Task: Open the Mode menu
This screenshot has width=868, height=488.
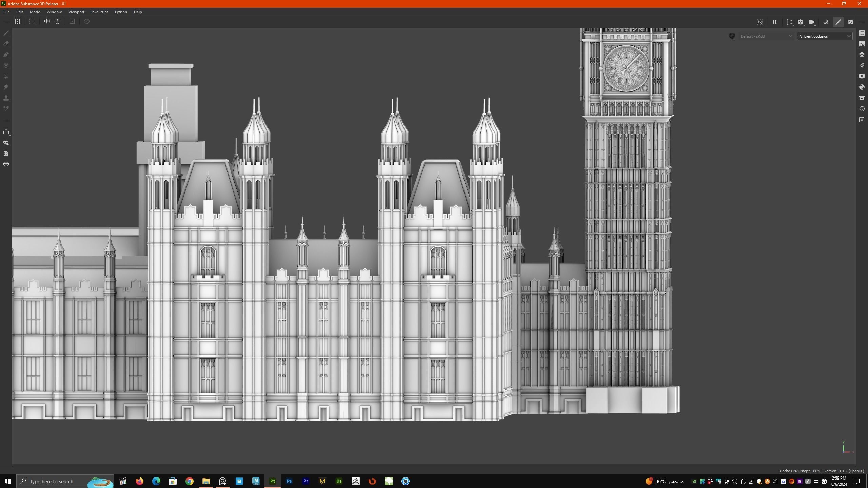Action: point(35,12)
